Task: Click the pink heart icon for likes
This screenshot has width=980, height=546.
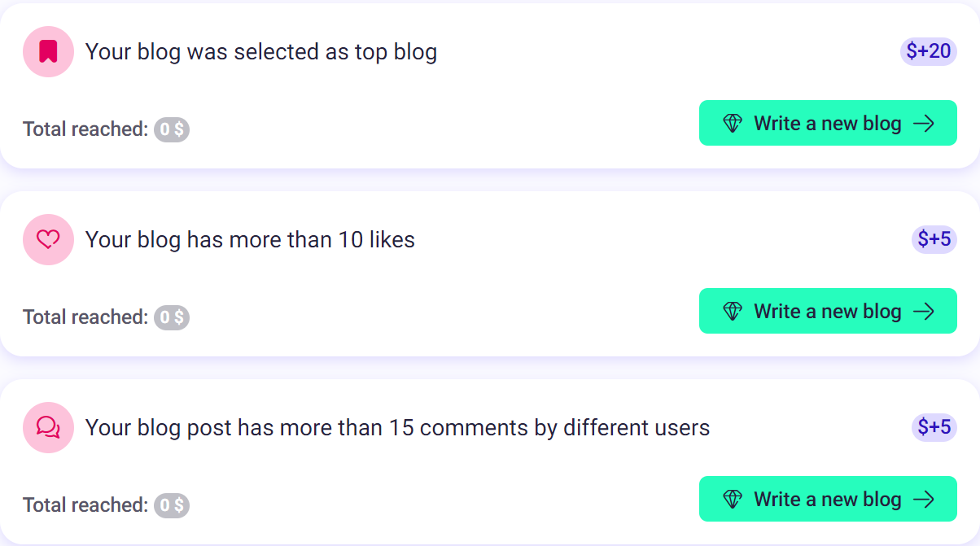Action: tap(48, 239)
